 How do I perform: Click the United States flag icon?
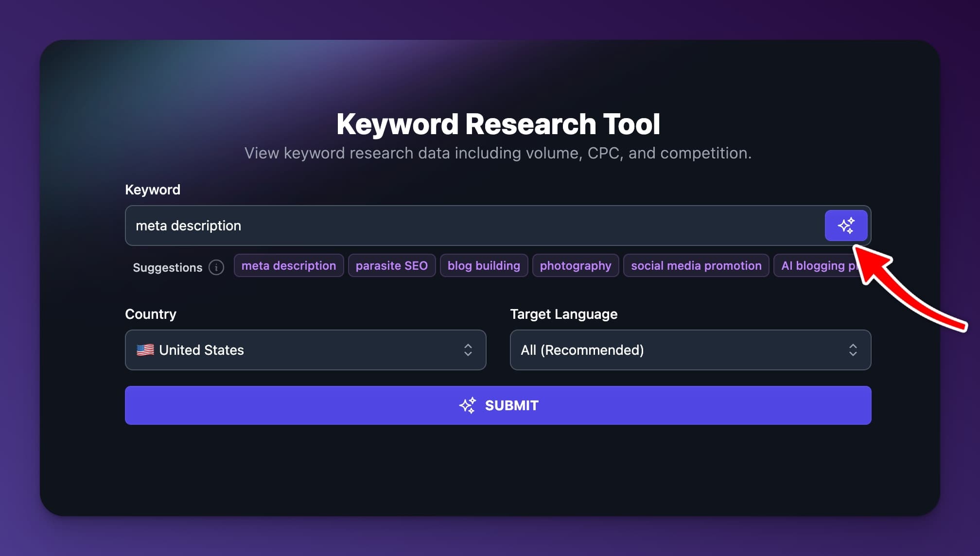145,350
